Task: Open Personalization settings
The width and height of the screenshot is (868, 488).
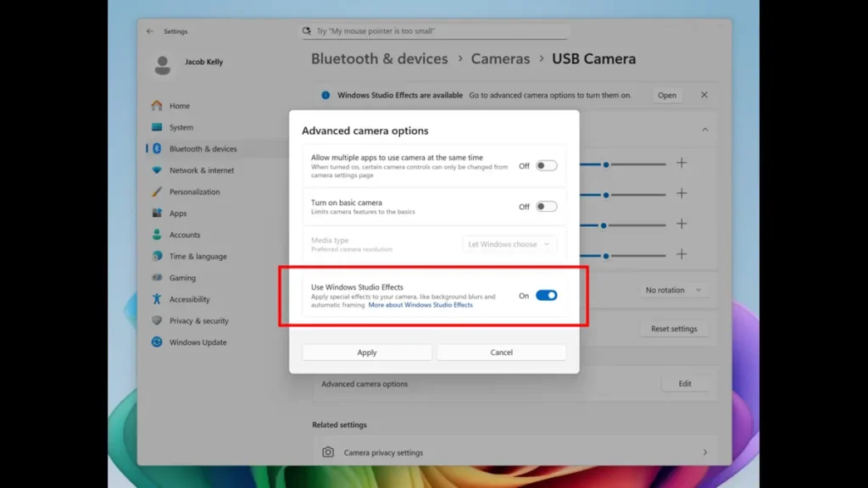Action: [x=194, y=192]
